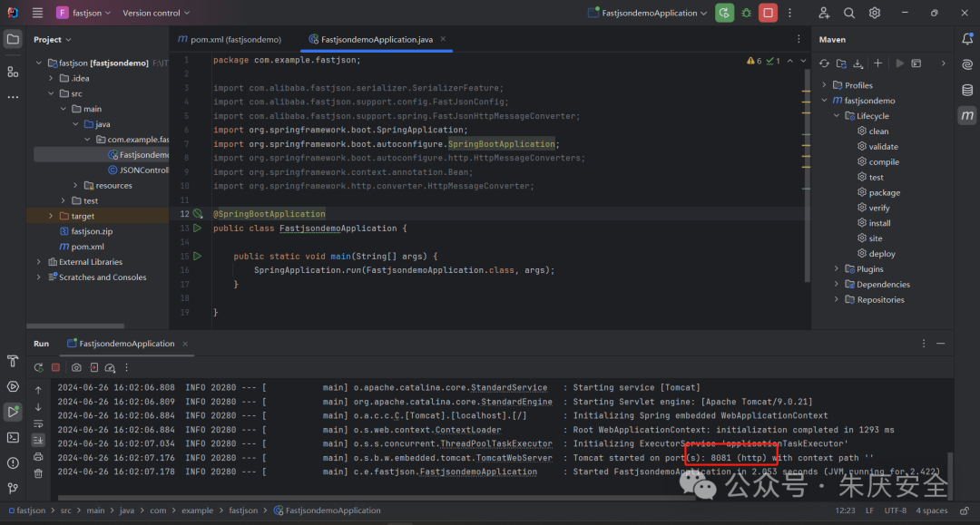Click warnings count indicator in editor
This screenshot has width=980, height=525.
(x=754, y=61)
